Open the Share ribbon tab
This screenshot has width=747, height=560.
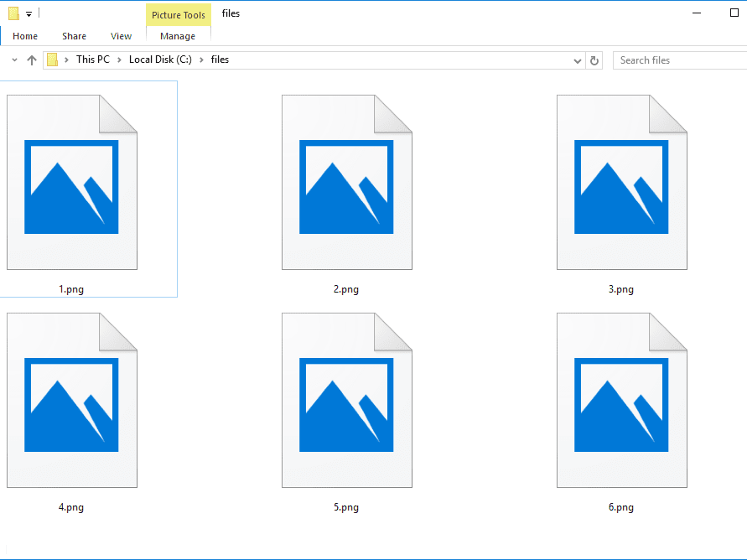coord(74,36)
